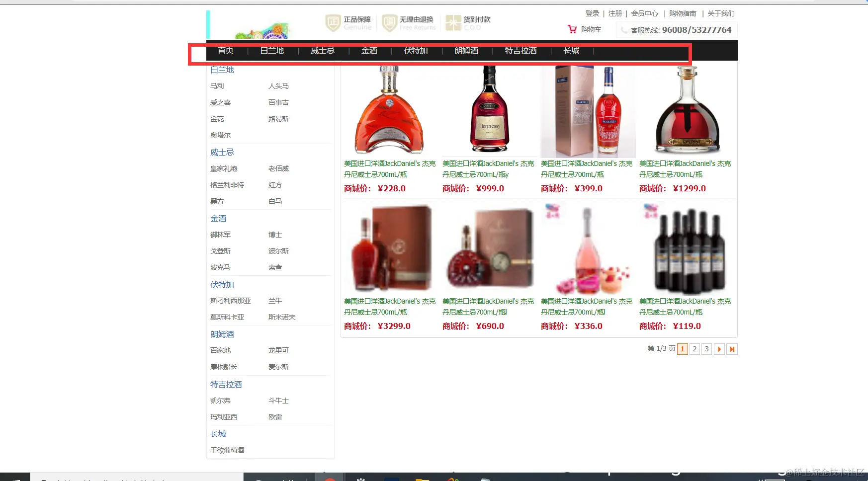Select 人头马 brand in sidebar
Screen dimensions: 868x481
278,86
